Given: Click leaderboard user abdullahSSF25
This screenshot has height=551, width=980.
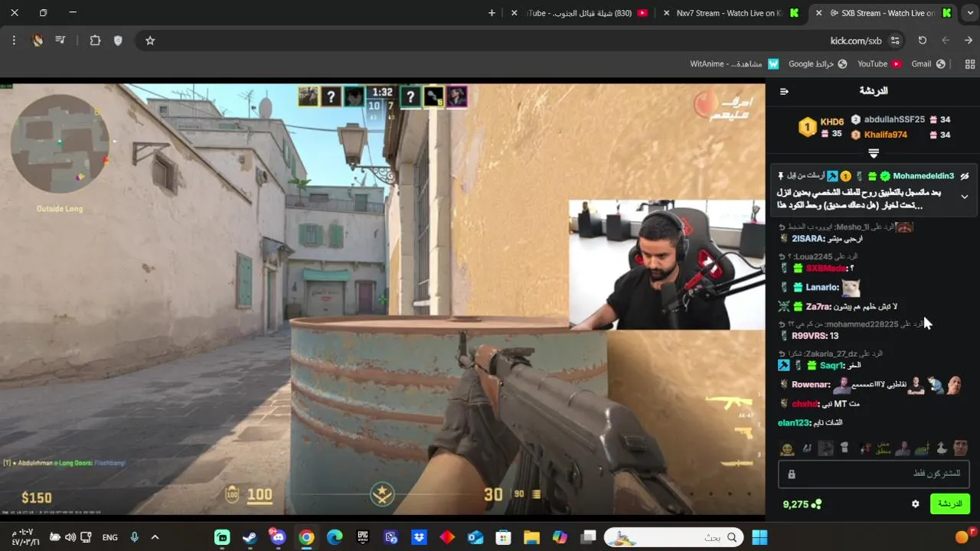Looking at the screenshot, I should tap(894, 119).
